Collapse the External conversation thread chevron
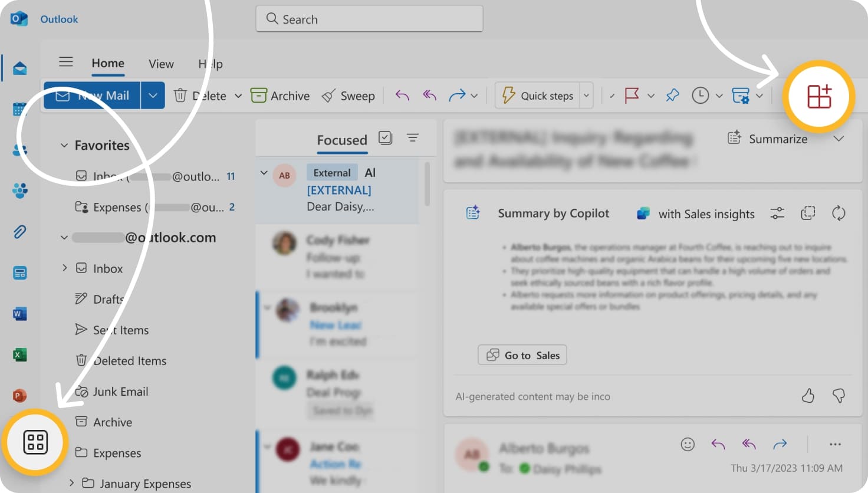868x493 pixels. pos(264,173)
